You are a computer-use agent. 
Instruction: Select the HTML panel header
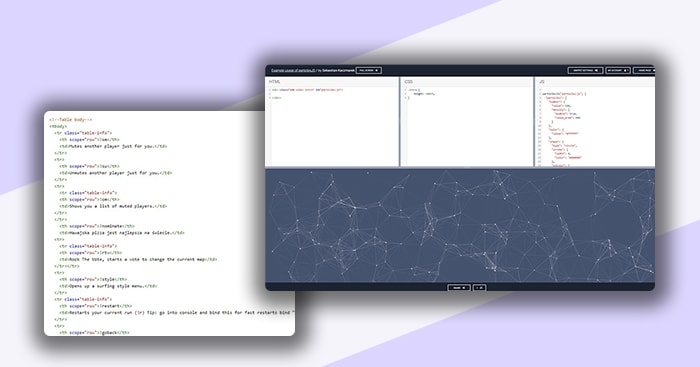(332, 82)
